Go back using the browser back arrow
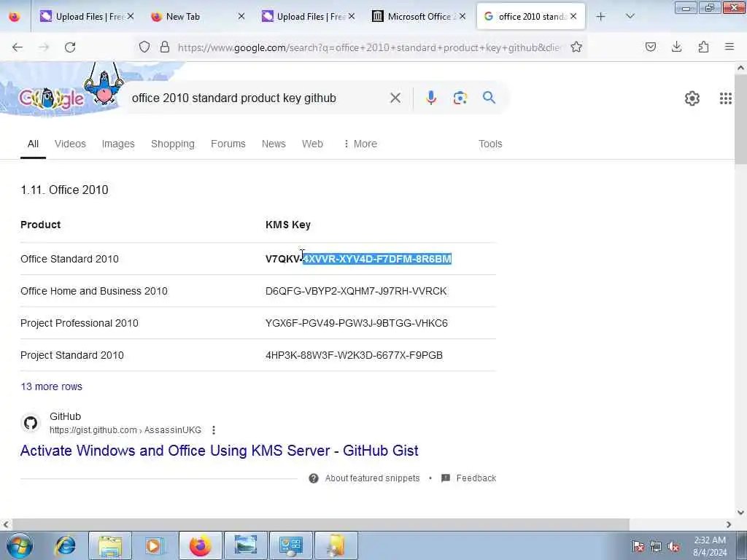The image size is (747, 560). click(18, 47)
